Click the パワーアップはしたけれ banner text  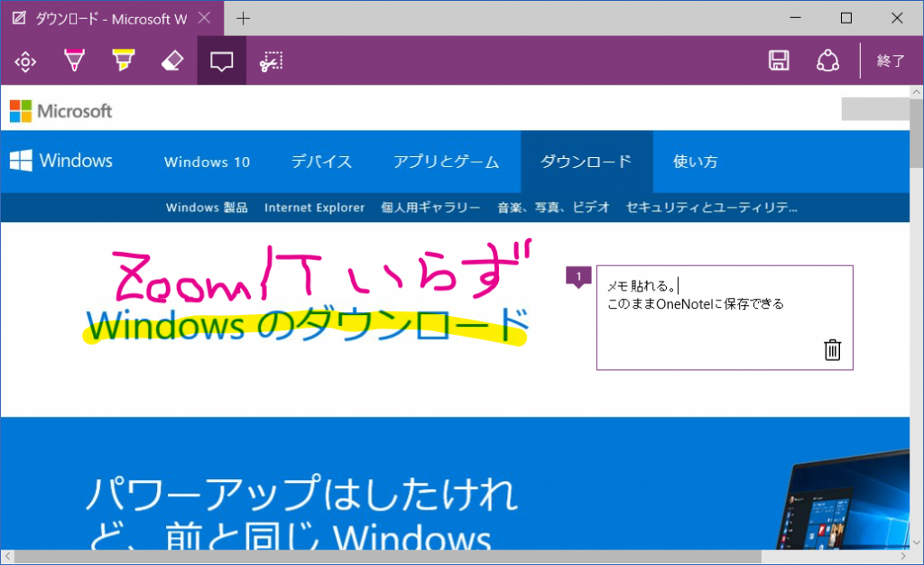(x=301, y=494)
